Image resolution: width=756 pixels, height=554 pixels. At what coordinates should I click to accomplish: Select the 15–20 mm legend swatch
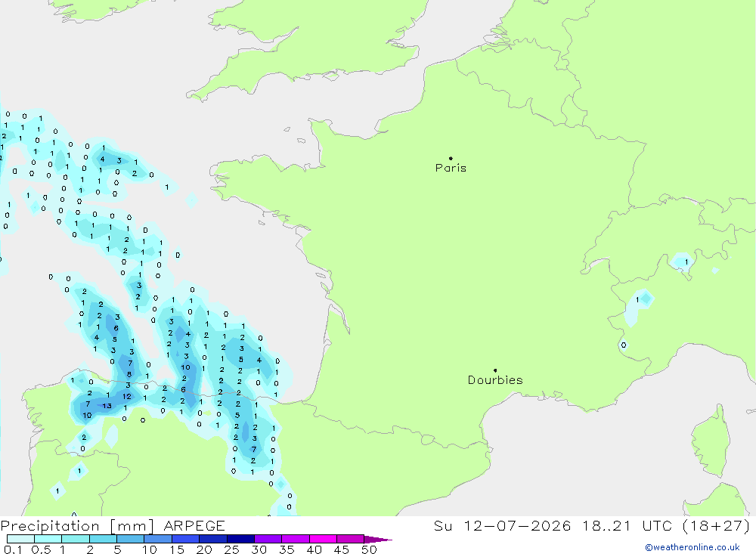(185, 539)
